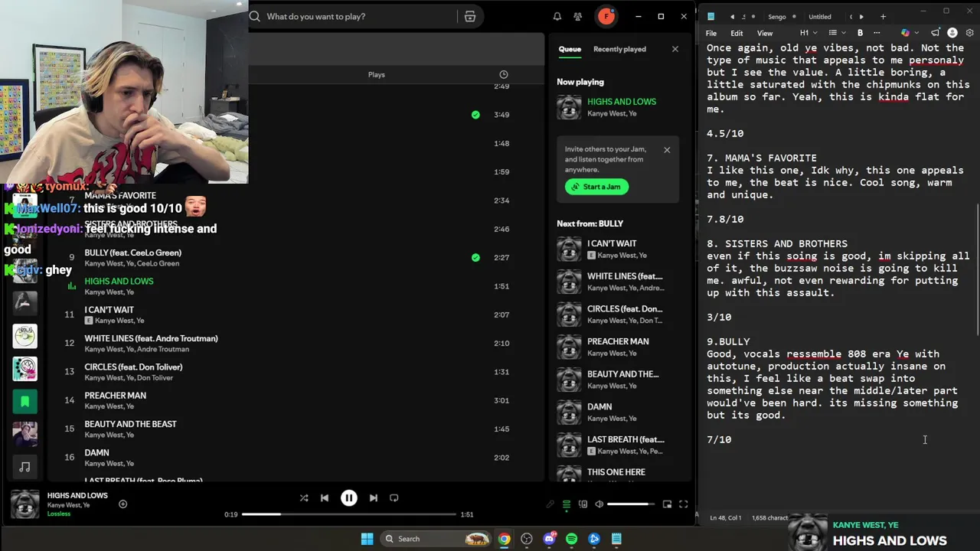980x551 pixels.
Task: Open music note item in Spotify library sidebar
Action: (24, 467)
